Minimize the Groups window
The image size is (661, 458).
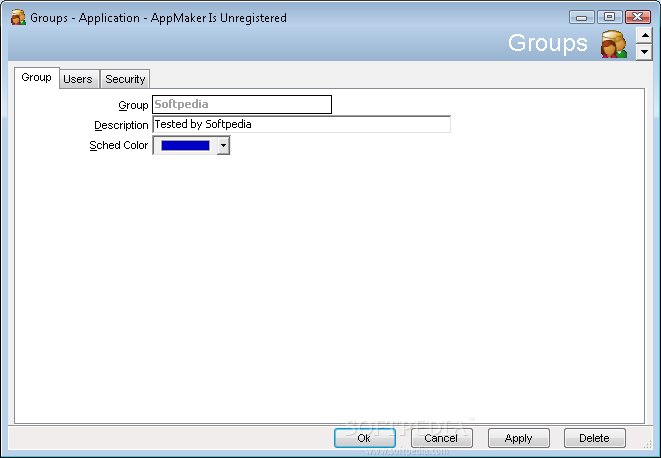[x=582, y=17]
